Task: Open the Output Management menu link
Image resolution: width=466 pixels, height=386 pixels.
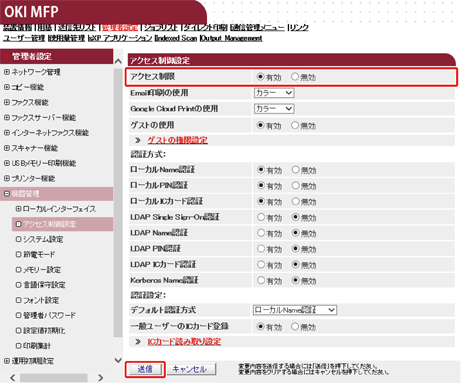Action: coord(231,38)
